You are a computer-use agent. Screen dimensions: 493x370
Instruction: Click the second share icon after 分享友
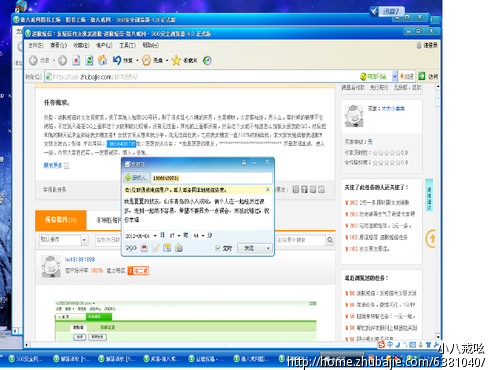click(x=304, y=190)
